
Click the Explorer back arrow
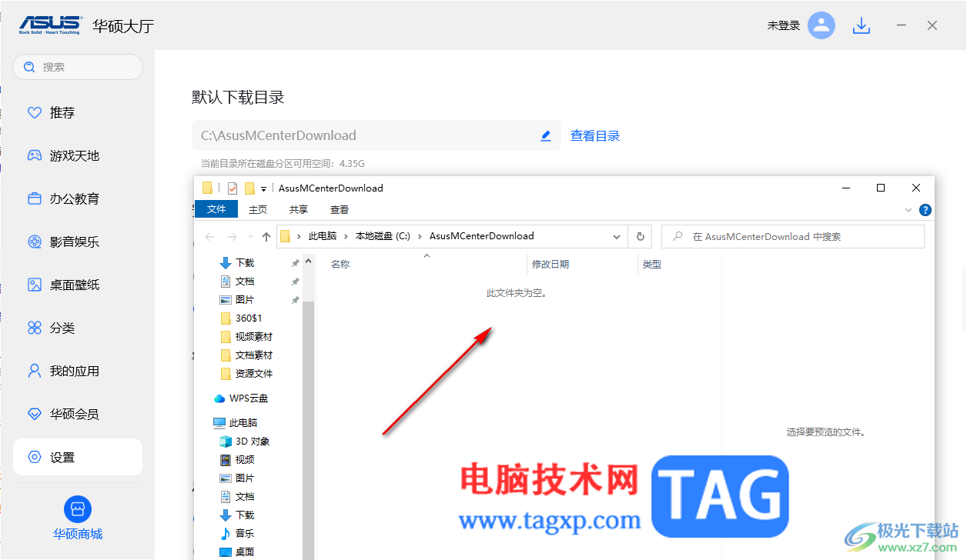point(210,237)
